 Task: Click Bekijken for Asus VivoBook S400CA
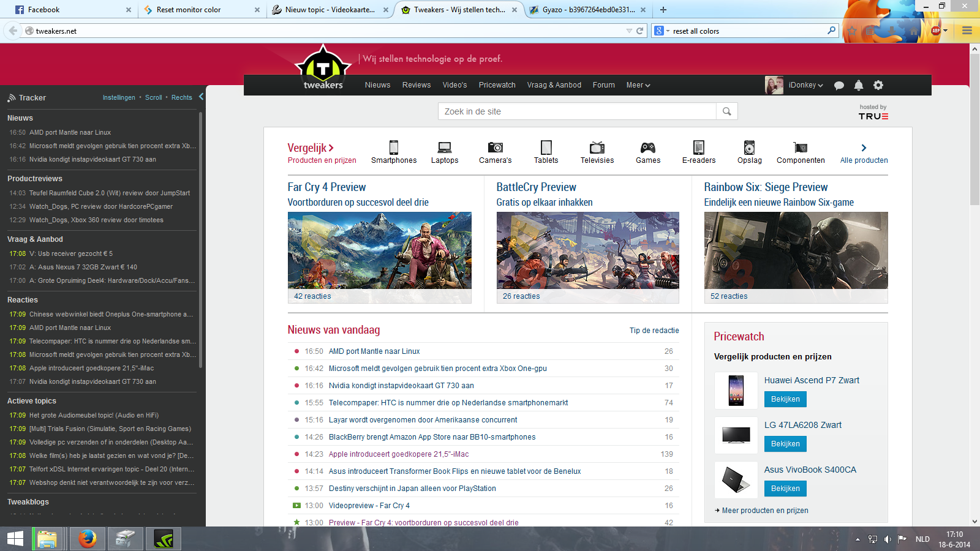click(785, 489)
